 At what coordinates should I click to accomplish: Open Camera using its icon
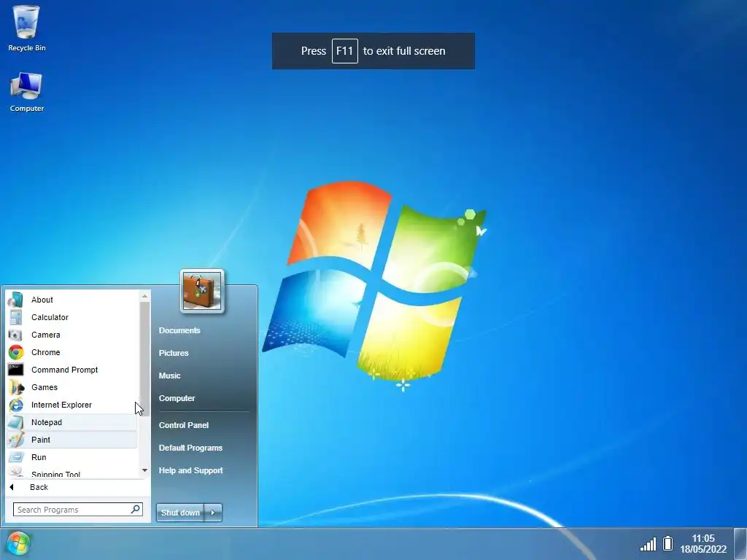pyautogui.click(x=15, y=335)
